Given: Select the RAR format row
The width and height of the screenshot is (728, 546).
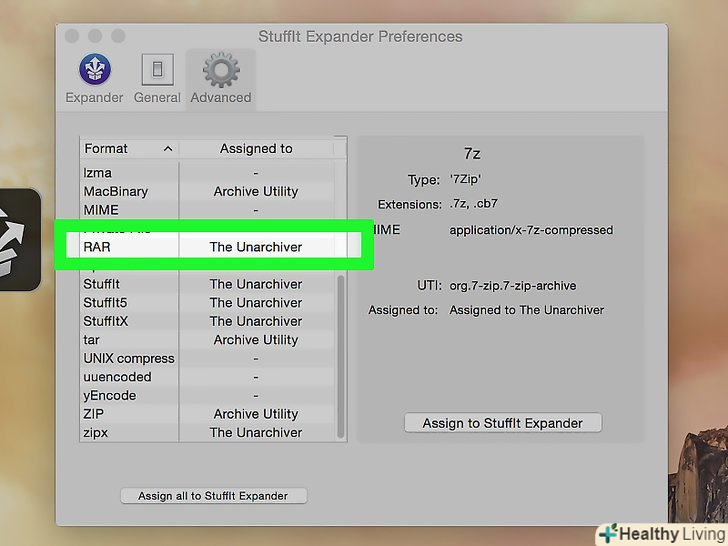Looking at the screenshot, I should (x=207, y=247).
